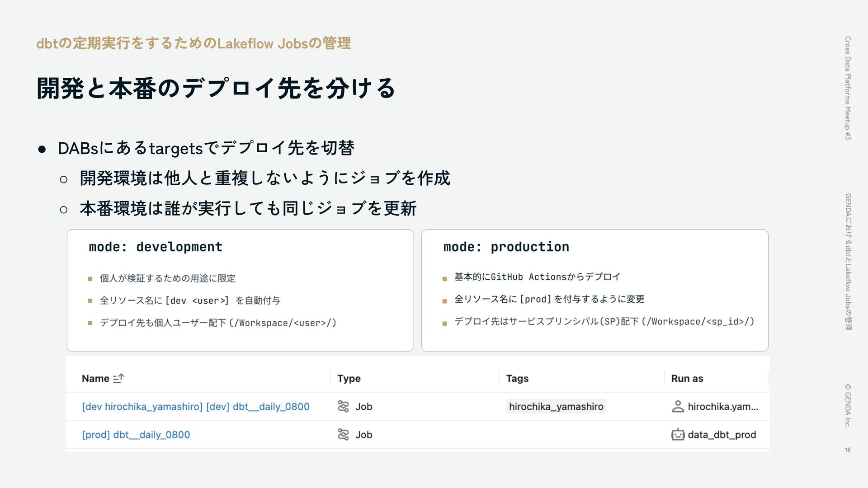
Task: Click the Name column header
Action: click(95, 379)
